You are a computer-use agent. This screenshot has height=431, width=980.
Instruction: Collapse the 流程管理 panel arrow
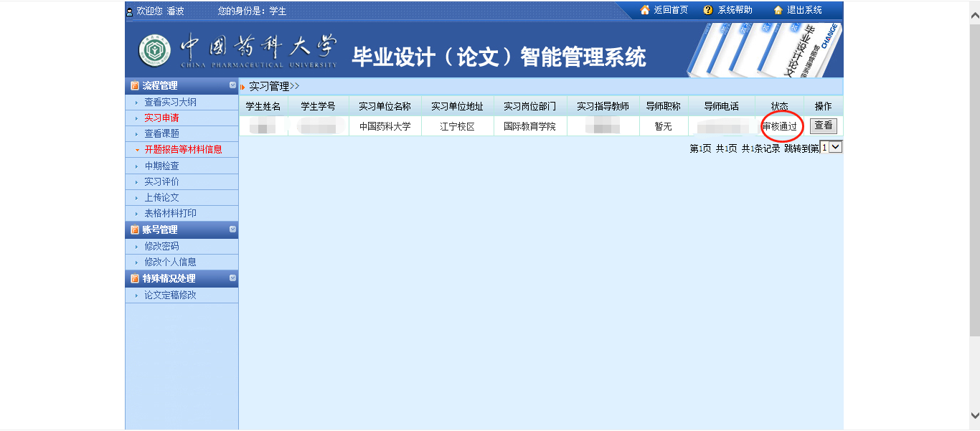point(232,85)
